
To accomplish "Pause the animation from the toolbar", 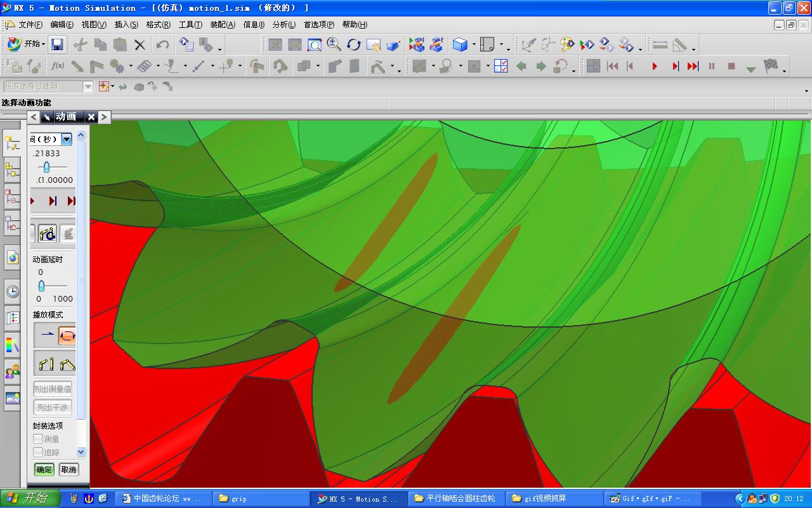I will pos(712,65).
